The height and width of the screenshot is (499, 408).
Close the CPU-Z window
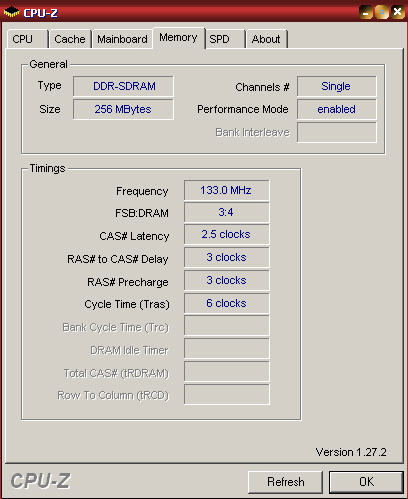click(398, 13)
